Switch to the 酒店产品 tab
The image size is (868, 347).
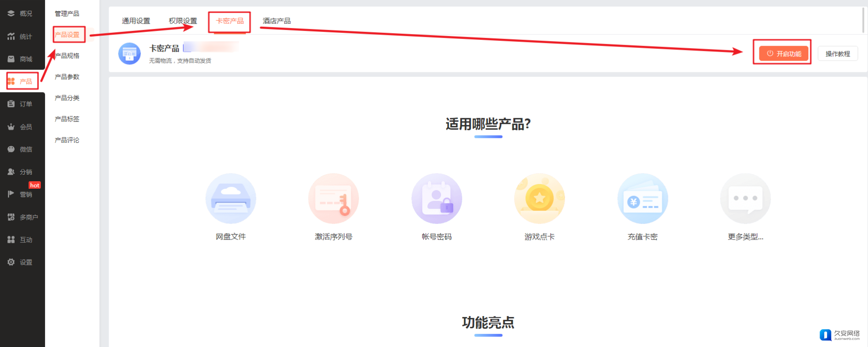point(276,21)
